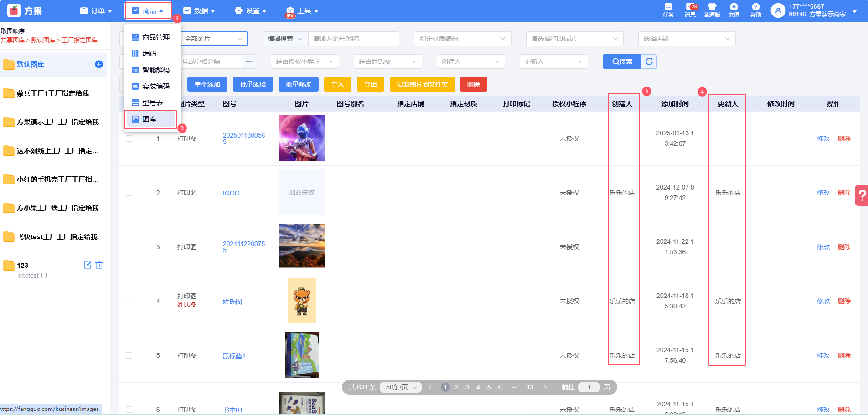Click the edit icon for folder 123
Viewport: 868px width, 415px height.
88,265
